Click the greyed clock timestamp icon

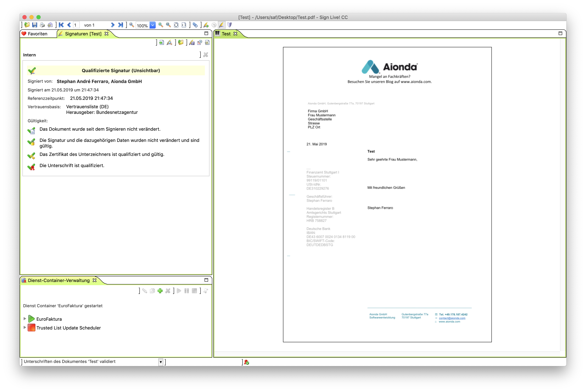214,25
